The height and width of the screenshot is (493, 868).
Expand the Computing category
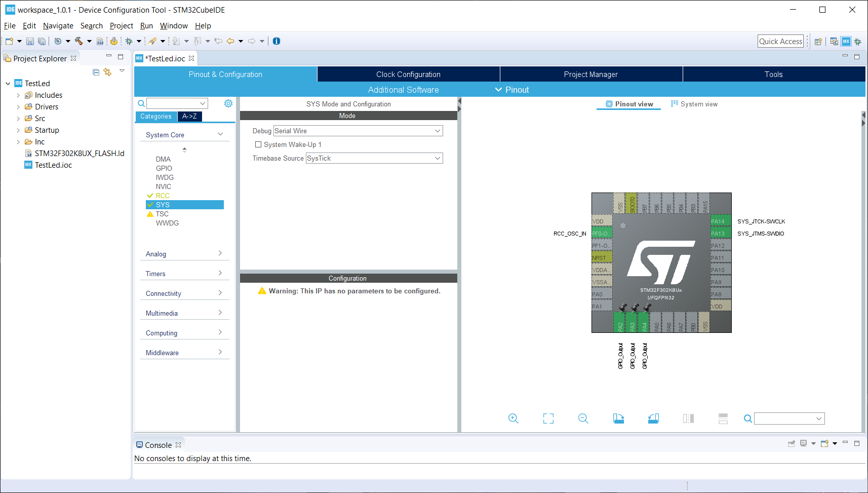click(184, 333)
